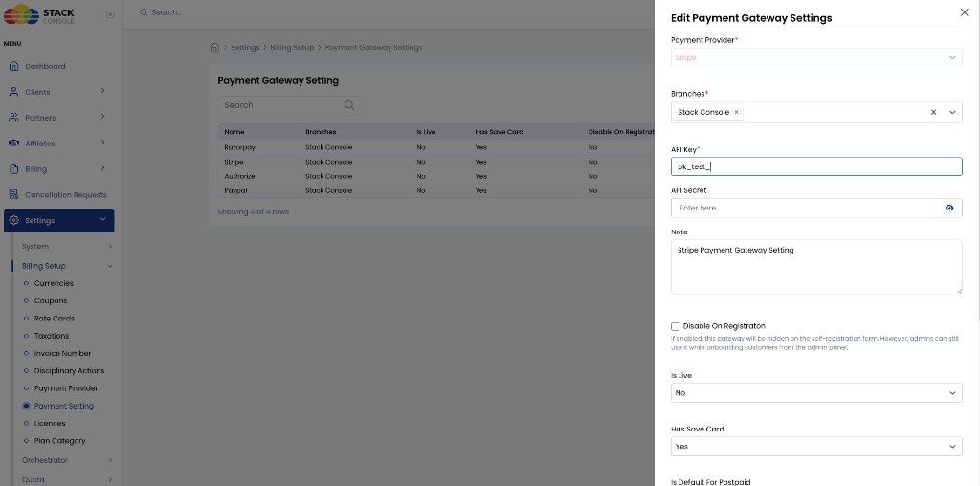Click the Note text area

[x=816, y=267]
